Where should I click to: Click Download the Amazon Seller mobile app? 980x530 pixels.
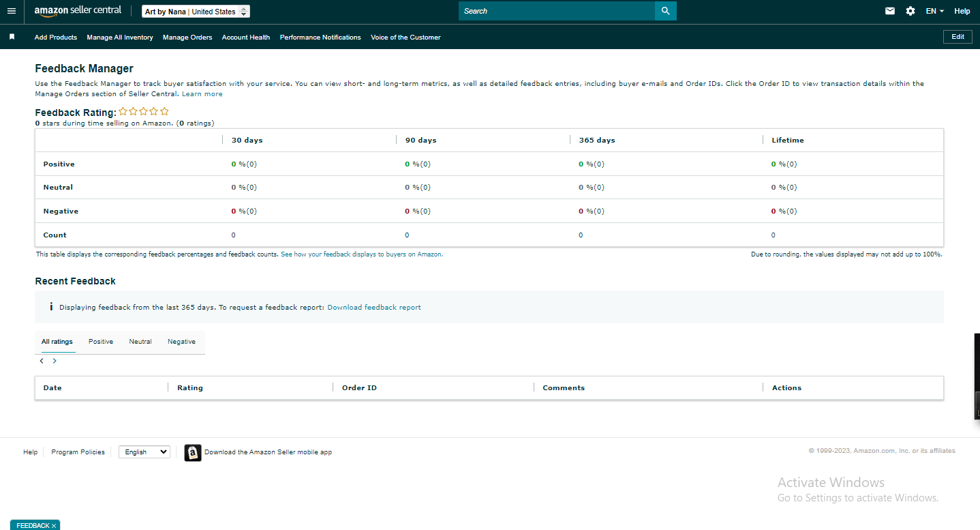click(x=269, y=452)
